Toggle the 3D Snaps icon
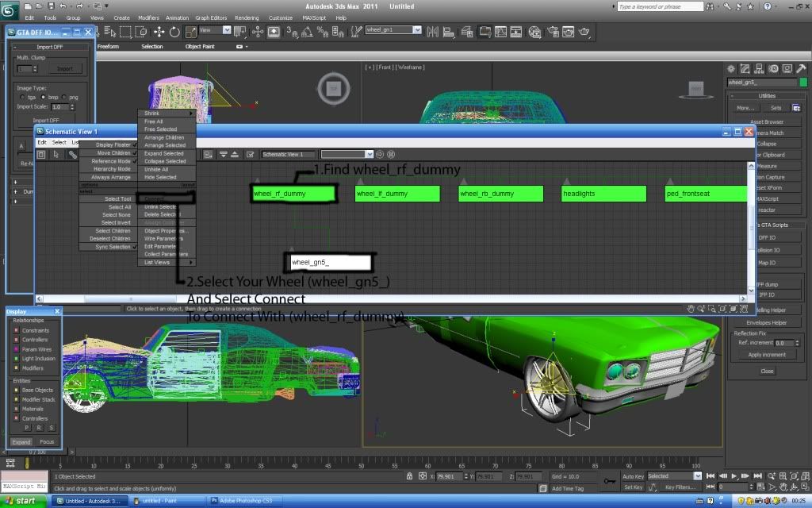This screenshot has height=508, width=812. [x=292, y=32]
